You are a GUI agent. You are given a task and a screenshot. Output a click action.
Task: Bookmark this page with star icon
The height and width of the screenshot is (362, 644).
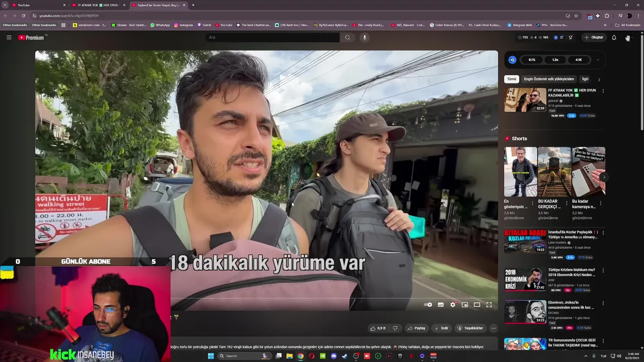(576, 16)
